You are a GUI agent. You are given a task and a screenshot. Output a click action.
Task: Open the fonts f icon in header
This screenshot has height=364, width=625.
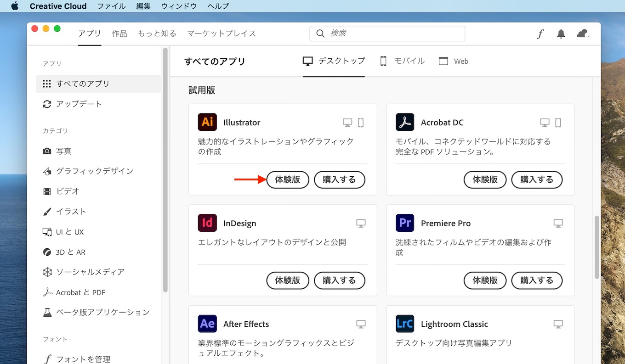[x=540, y=34]
